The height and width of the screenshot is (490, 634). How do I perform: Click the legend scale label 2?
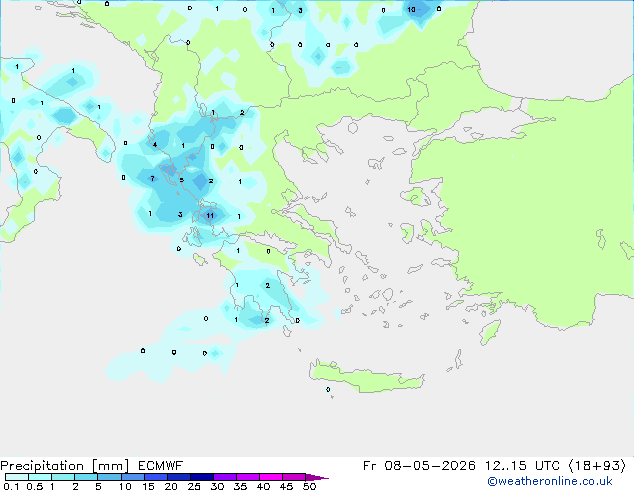(x=75, y=486)
